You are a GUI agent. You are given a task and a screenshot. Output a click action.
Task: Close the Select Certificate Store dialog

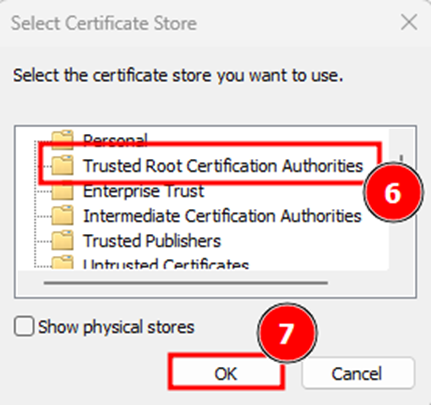pos(409,23)
